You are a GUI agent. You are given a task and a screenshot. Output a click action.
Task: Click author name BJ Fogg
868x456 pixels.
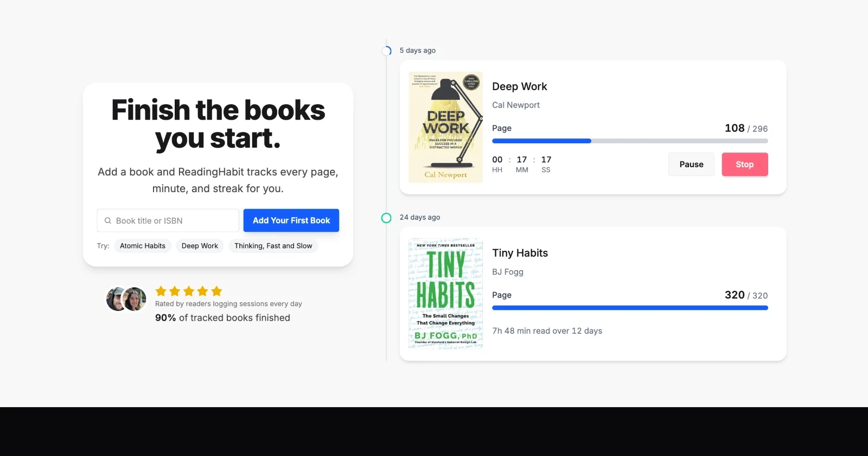click(x=508, y=271)
